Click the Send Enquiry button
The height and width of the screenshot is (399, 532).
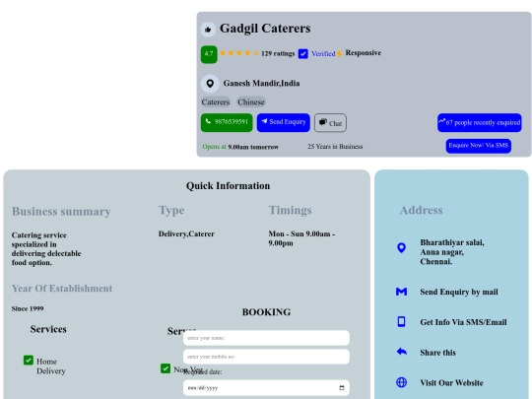point(284,122)
